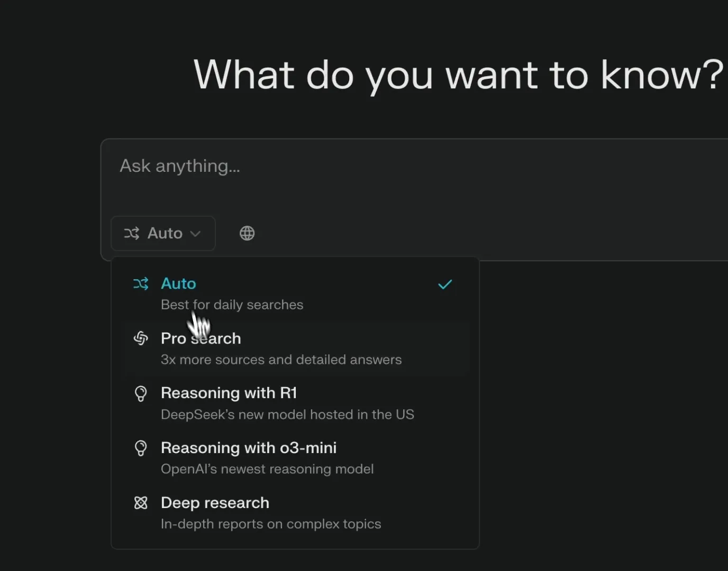Choose Reasoning with o3-mini option
This screenshot has width=728, height=571.
click(295, 458)
